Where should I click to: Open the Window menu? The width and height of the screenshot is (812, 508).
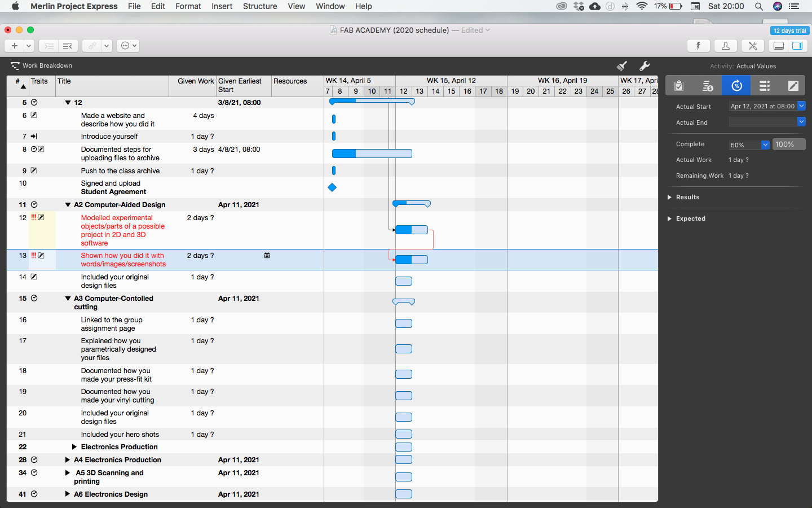330,6
